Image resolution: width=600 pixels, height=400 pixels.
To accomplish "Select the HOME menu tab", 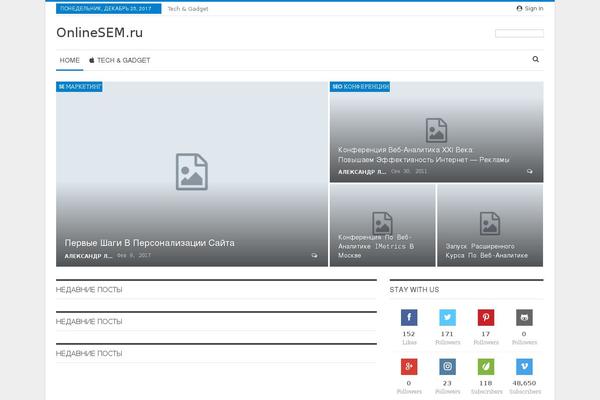I will click(70, 60).
